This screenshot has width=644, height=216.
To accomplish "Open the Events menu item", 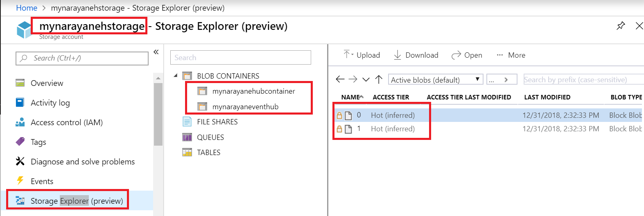I will [x=42, y=181].
